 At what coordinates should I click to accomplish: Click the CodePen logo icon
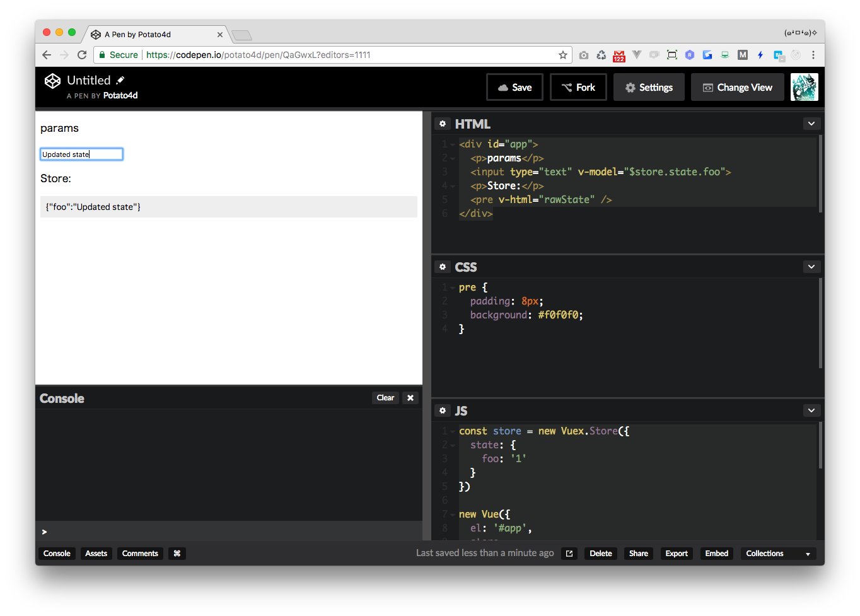(x=52, y=81)
